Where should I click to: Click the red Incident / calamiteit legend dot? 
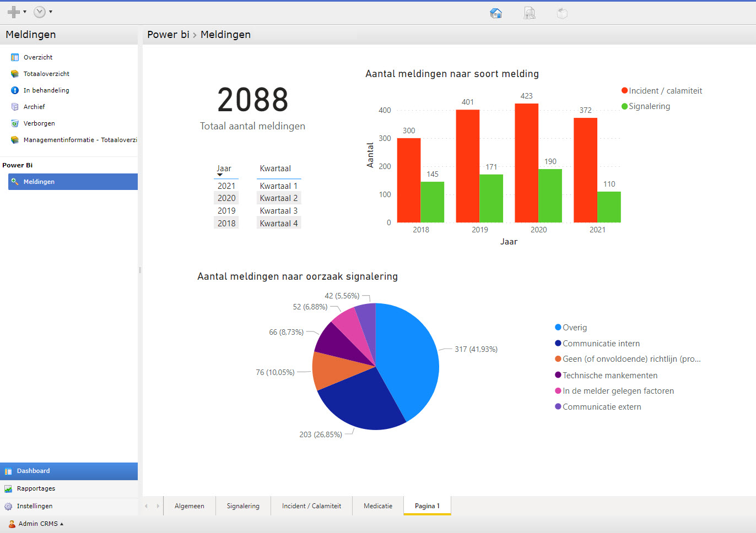coord(625,91)
